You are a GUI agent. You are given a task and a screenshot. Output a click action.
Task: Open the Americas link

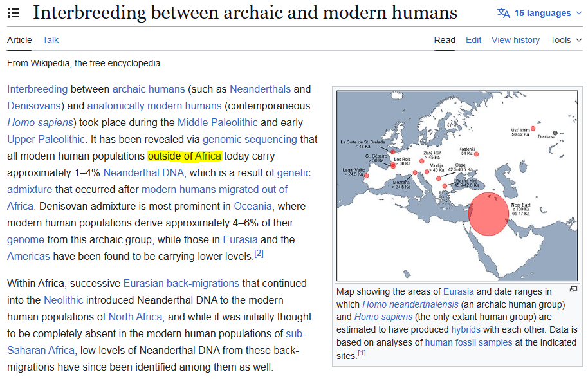(28, 256)
